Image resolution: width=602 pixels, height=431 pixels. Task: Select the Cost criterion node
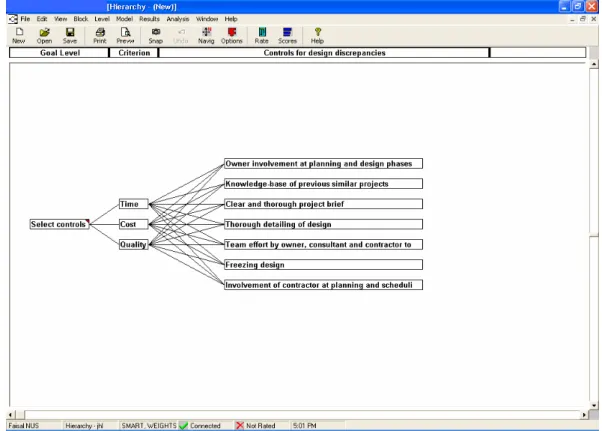[x=133, y=224]
